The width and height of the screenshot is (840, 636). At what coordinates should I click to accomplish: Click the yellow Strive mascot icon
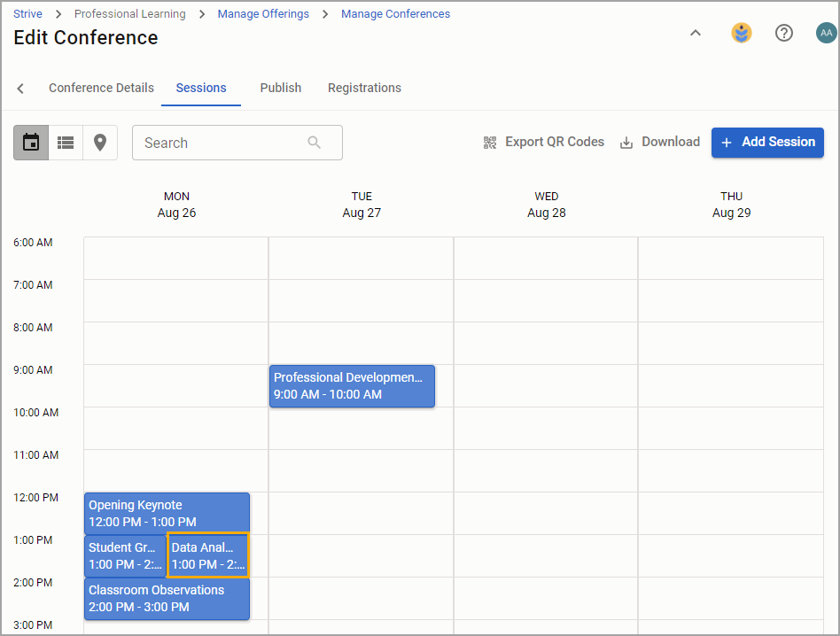pyautogui.click(x=742, y=33)
